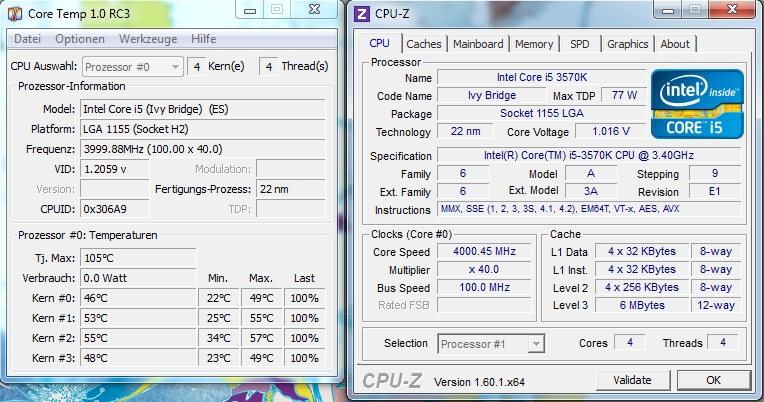Open the Optionen menu in Core Temp
764x402 pixels.
coord(80,39)
